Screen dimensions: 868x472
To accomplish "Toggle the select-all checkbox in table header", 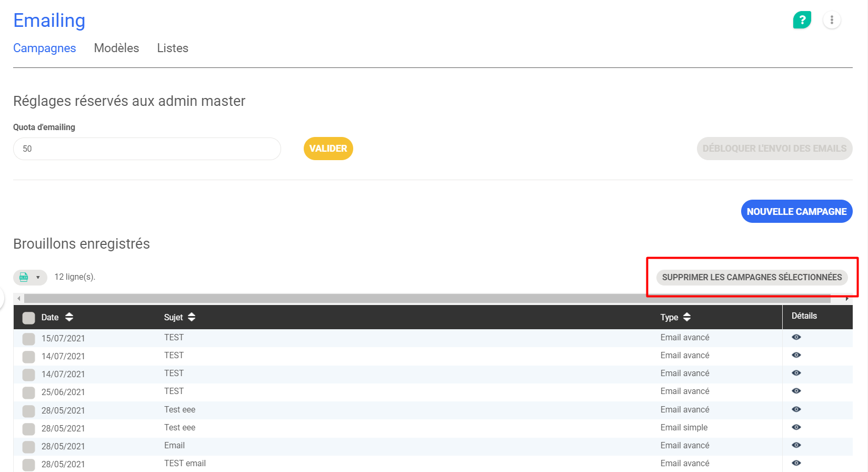I will [29, 318].
